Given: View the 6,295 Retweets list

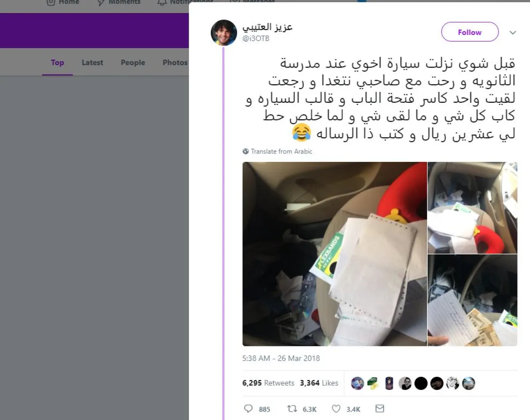Looking at the screenshot, I should (268, 383).
